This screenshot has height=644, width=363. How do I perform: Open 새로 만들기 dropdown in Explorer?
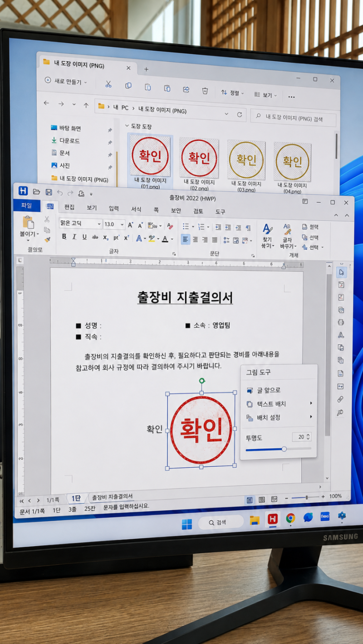coord(66,81)
